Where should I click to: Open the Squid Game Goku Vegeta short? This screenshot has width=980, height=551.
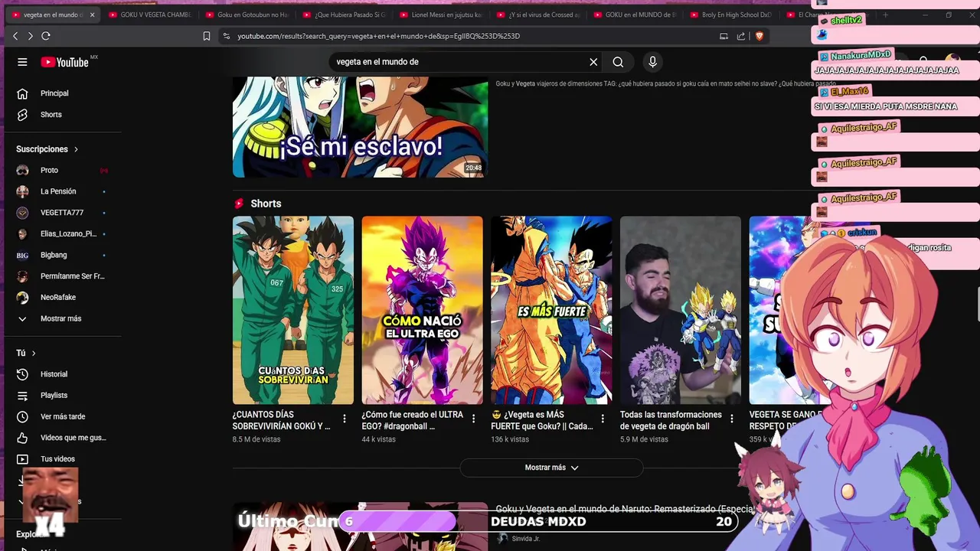click(293, 310)
